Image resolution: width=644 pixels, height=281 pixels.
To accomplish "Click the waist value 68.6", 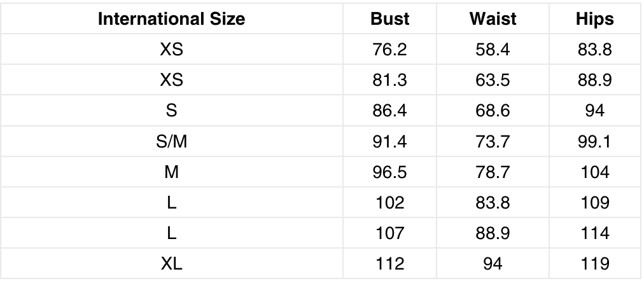I will 492,111.
